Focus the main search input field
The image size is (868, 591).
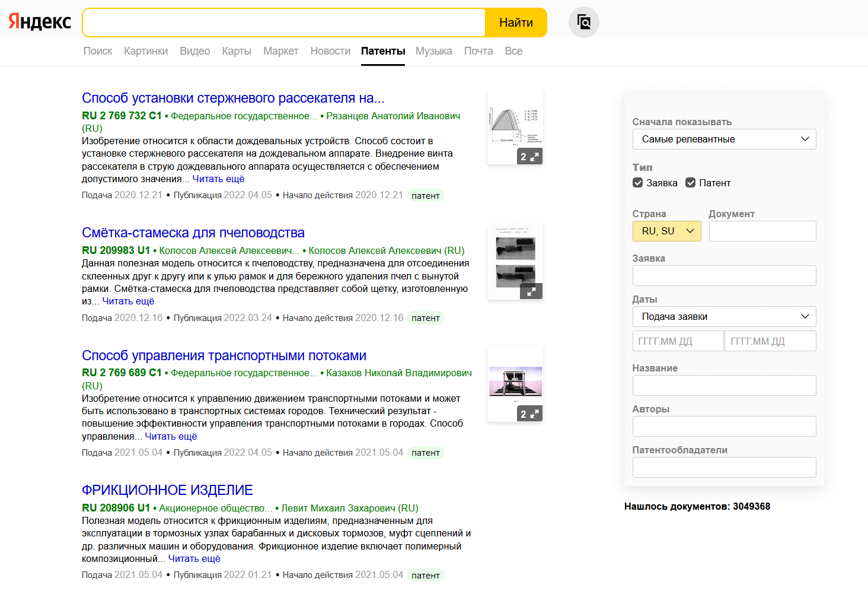click(x=284, y=23)
